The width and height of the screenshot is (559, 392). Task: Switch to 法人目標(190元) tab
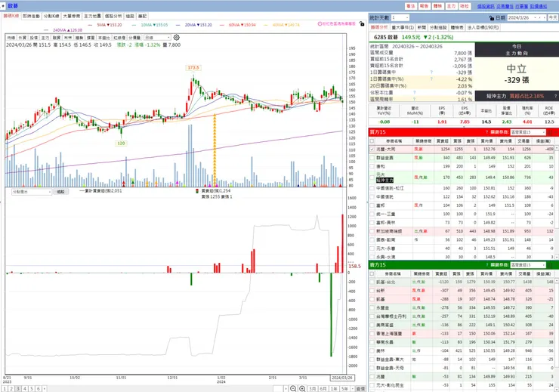[x=483, y=27]
